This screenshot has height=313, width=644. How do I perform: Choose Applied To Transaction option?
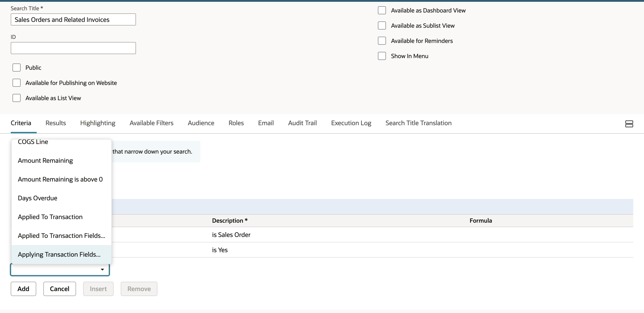pos(61,217)
